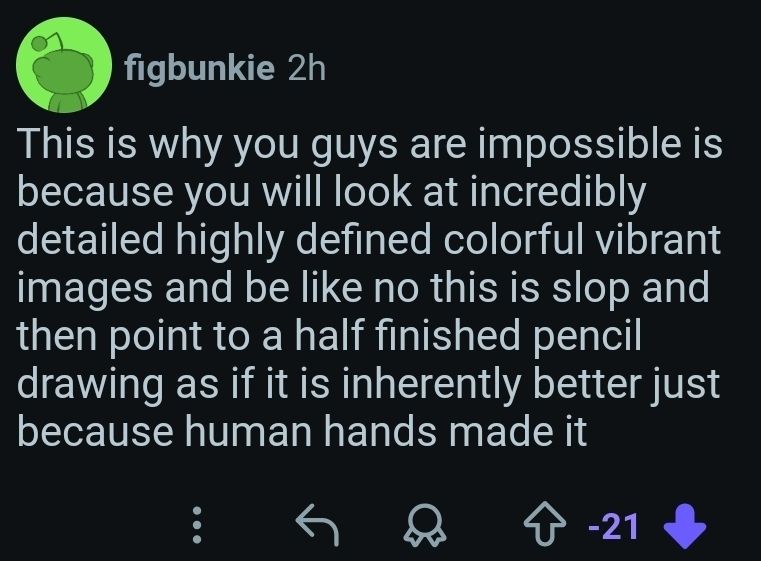Click the reply arrow icon
761x561 pixels.
point(319,523)
